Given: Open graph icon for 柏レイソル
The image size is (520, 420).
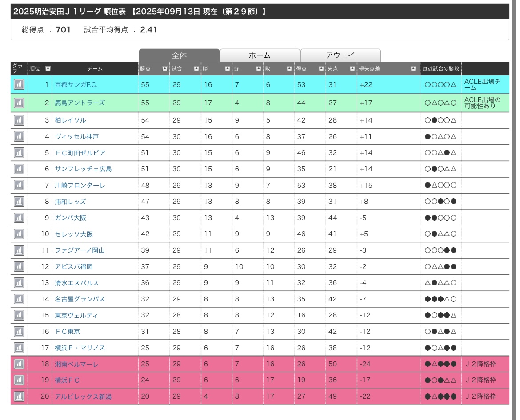Looking at the screenshot, I should 19,120.
